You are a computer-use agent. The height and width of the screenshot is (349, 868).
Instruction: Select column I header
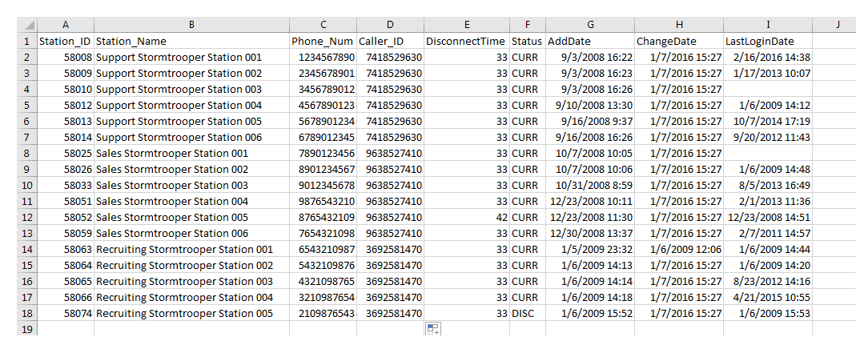coord(768,25)
